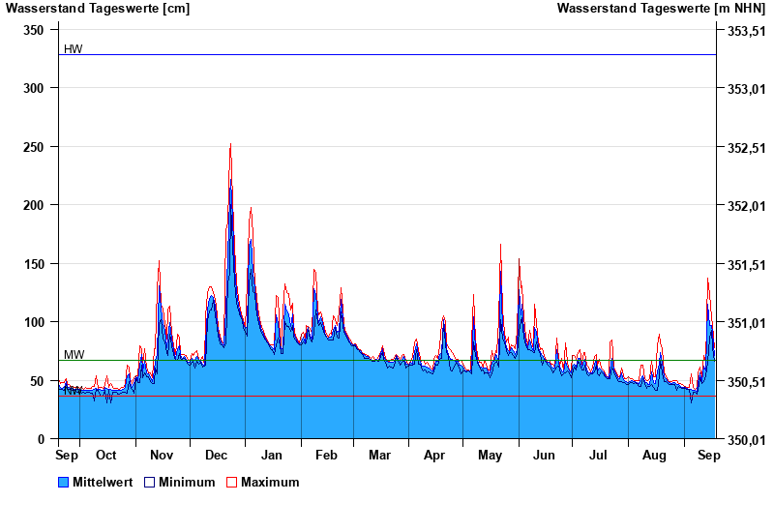Click the 353,51 value on the right axis
The width and height of the screenshot is (774, 532).
pyautogui.click(x=745, y=31)
